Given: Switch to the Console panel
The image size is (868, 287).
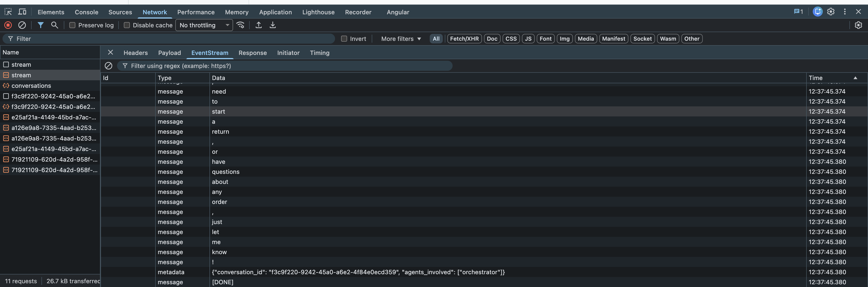Looking at the screenshot, I should pos(86,12).
